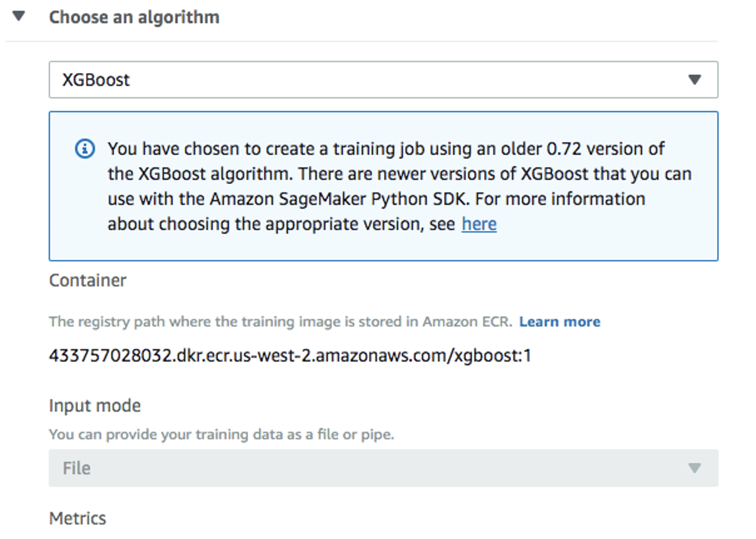Open the algorithm selection dropdown showing XGBoost
756x539 pixels.
point(383,80)
